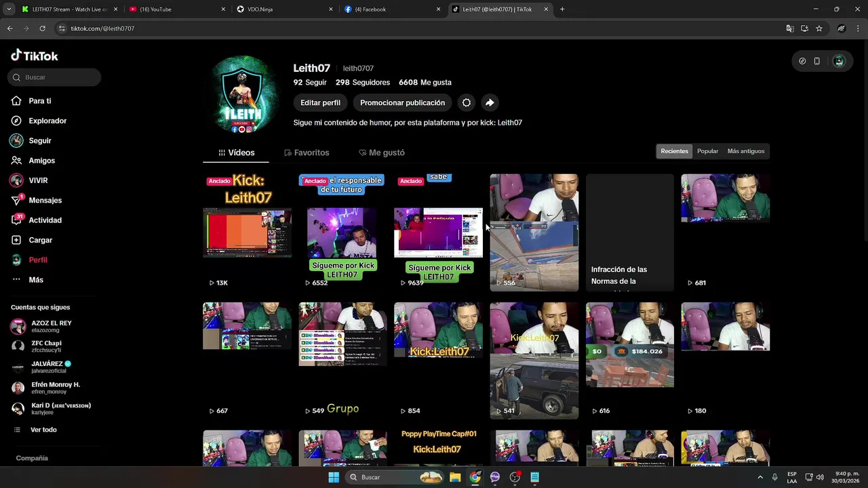This screenshot has width=868, height=488.
Task: Open get-app phone icon top right
Action: (x=817, y=61)
